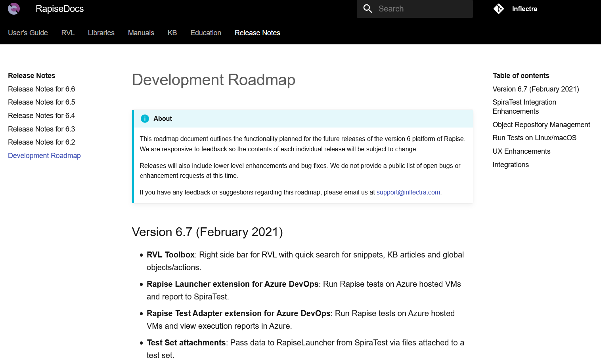The height and width of the screenshot is (364, 601).
Task: Open the Libraries tab
Action: 101,33
